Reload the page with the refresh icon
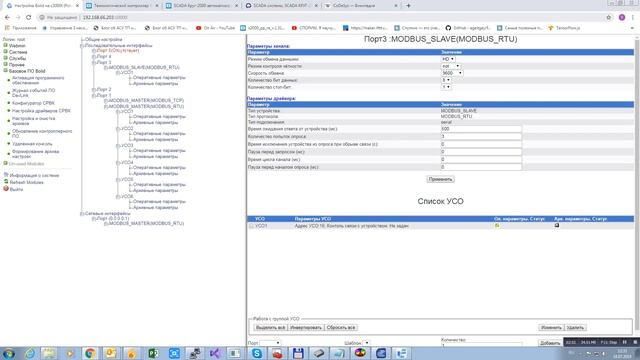Viewport: 640px width, 360px height. pos(28,18)
